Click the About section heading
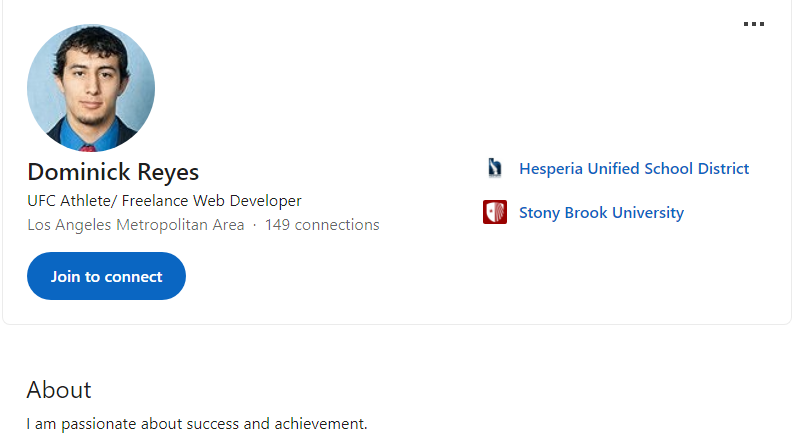Image resolution: width=794 pixels, height=441 pixels. [x=59, y=390]
